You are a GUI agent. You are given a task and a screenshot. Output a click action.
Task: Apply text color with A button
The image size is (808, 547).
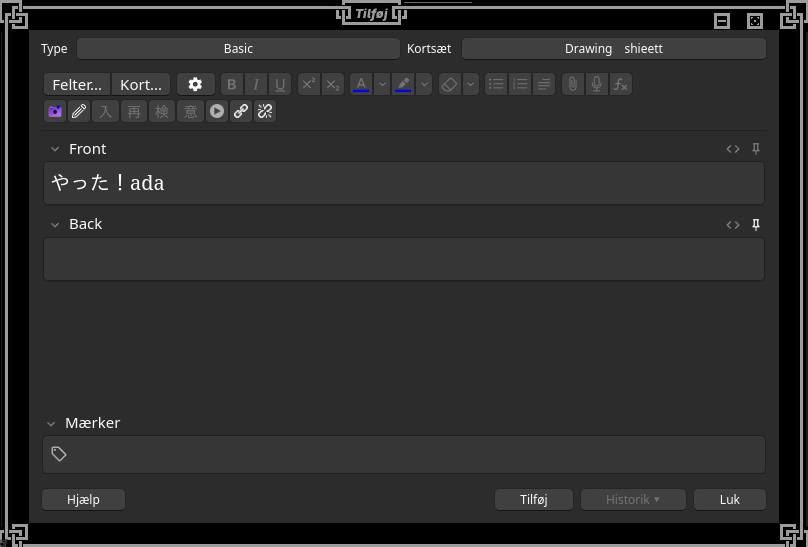point(361,84)
